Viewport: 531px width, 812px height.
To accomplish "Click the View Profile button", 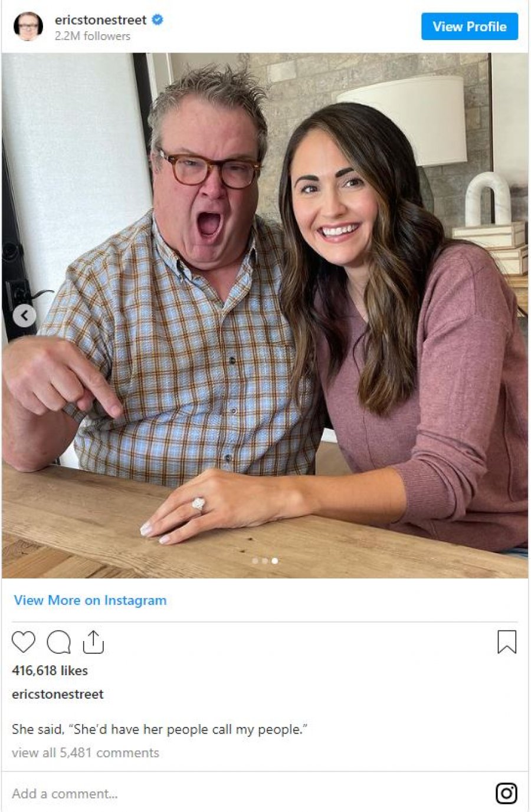I will pyautogui.click(x=470, y=27).
